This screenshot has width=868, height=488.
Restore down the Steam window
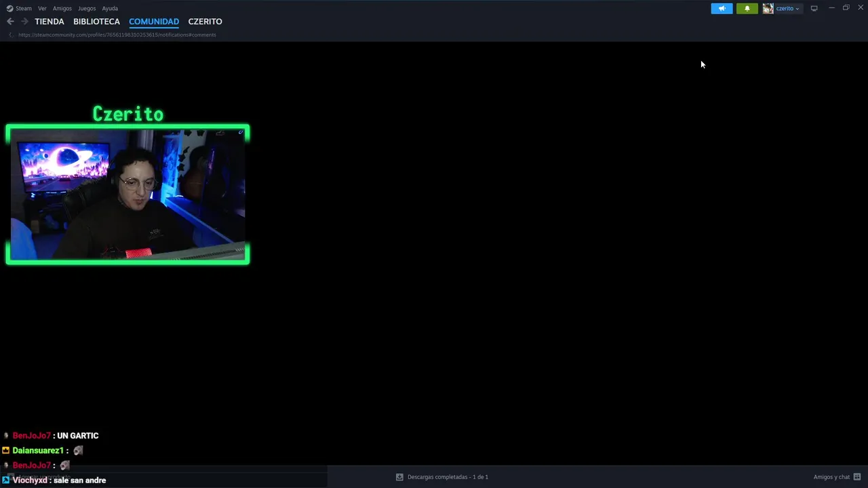point(846,7)
